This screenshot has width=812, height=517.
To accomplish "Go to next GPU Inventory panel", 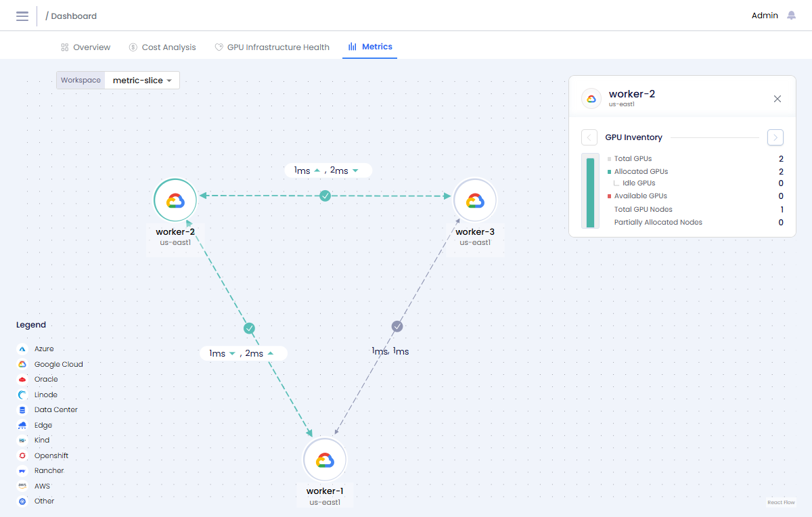I will (775, 137).
